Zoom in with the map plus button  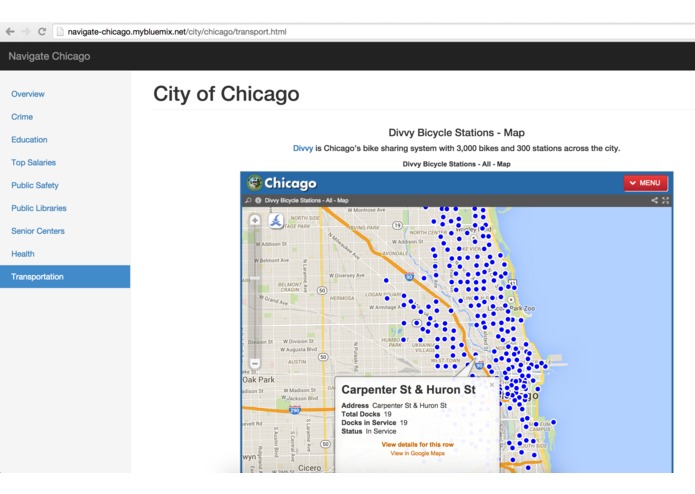(255, 220)
